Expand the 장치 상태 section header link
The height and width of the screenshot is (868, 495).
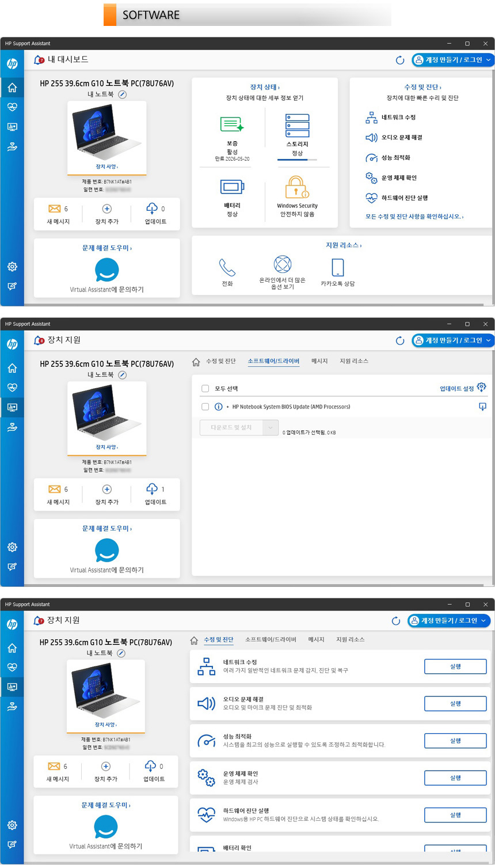[x=265, y=87]
